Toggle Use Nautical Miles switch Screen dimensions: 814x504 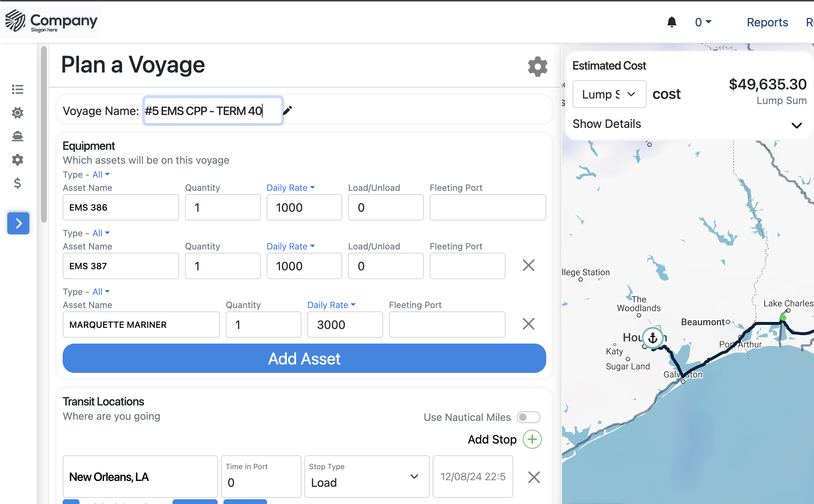528,417
